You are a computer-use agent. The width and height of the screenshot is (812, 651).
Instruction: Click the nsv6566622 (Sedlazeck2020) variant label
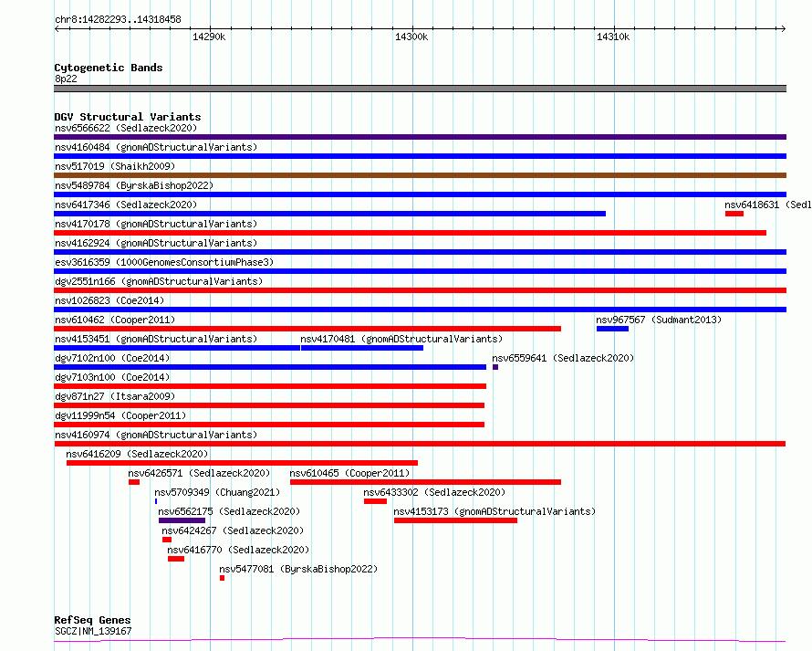(126, 128)
